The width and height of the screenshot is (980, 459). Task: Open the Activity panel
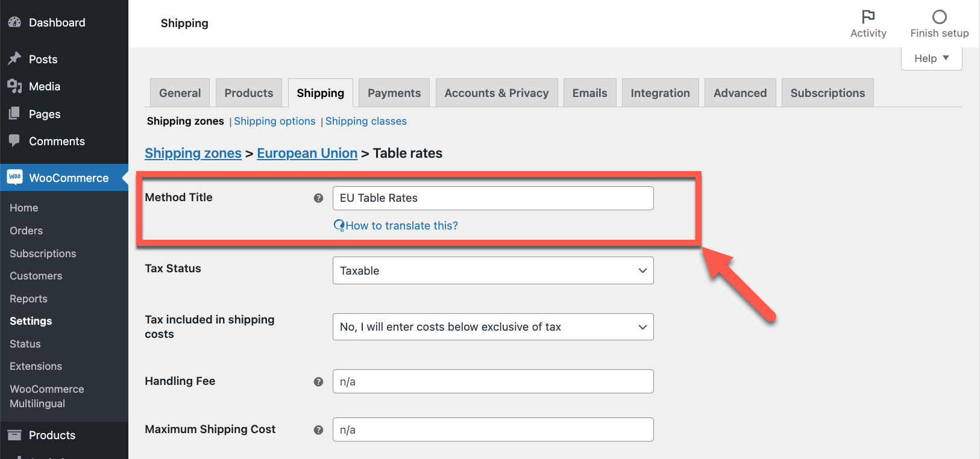pos(868,24)
